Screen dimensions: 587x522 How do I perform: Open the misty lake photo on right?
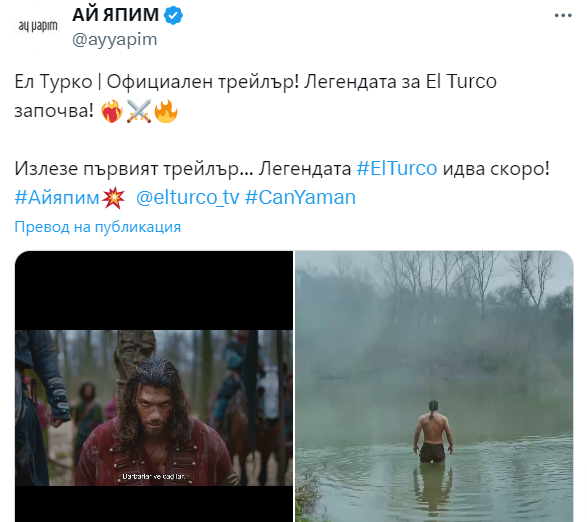tap(434, 386)
